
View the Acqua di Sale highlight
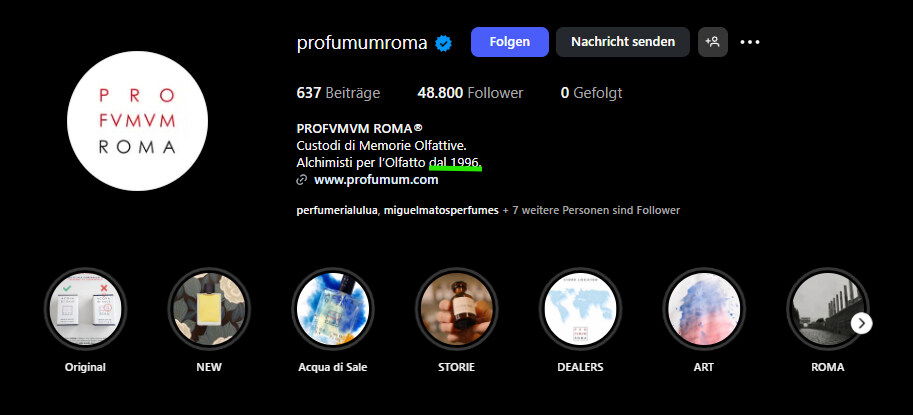click(333, 308)
